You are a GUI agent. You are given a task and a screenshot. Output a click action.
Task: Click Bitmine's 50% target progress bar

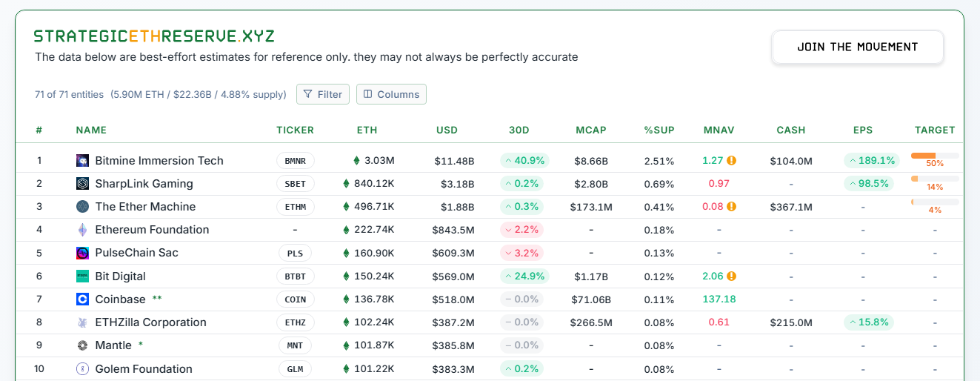coord(934,156)
